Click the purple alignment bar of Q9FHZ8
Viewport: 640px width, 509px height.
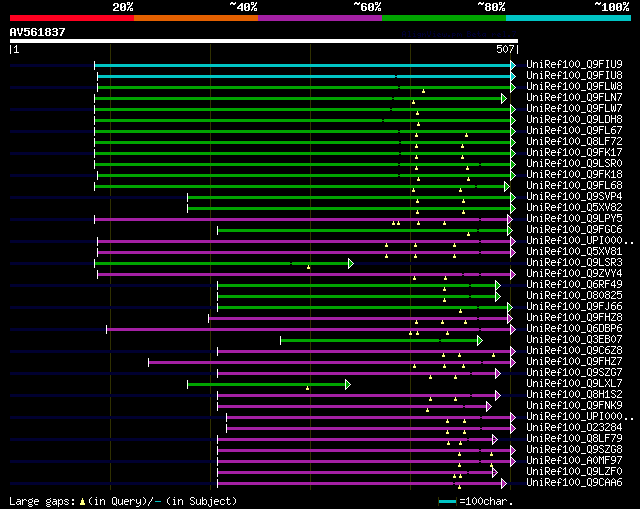[x=358, y=318]
